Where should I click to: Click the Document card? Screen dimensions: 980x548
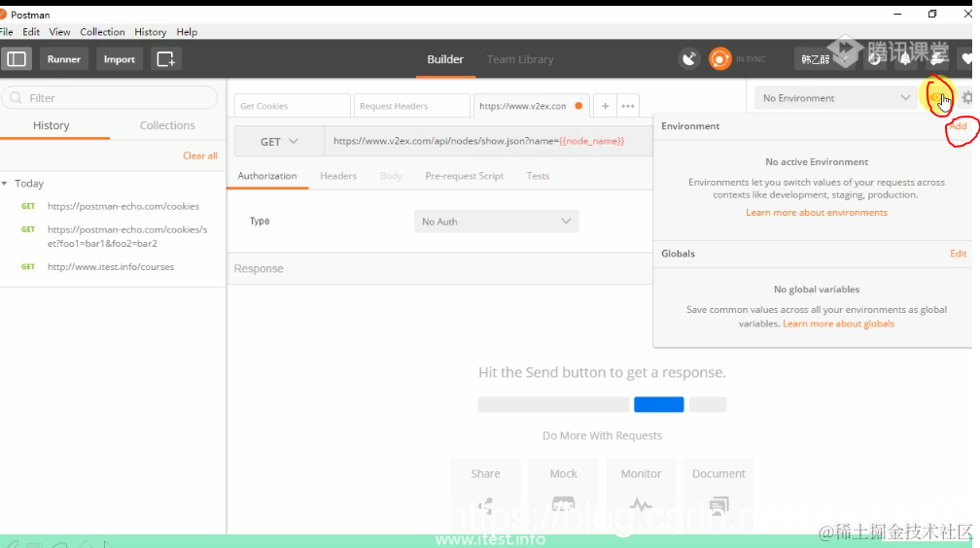click(x=718, y=494)
